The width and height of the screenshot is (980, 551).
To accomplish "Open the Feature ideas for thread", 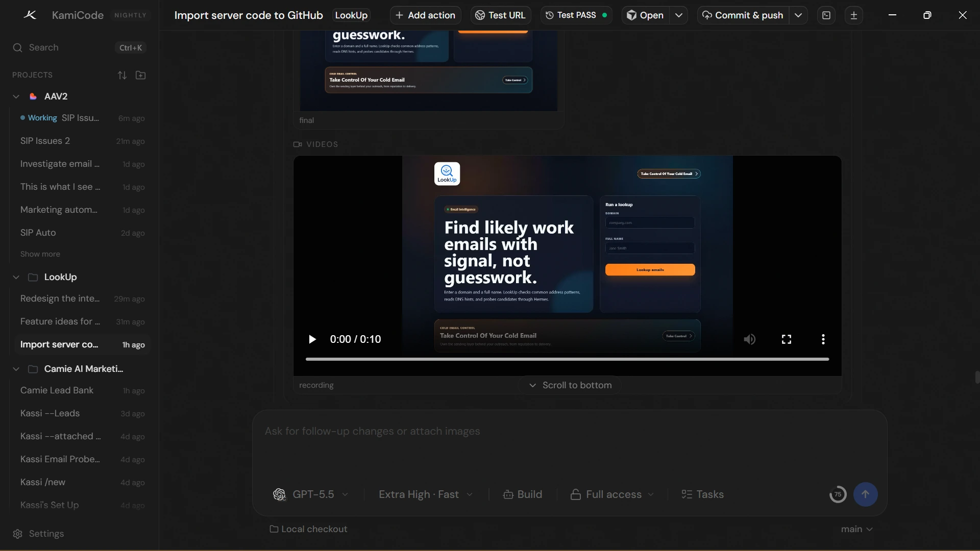I will [82, 321].
